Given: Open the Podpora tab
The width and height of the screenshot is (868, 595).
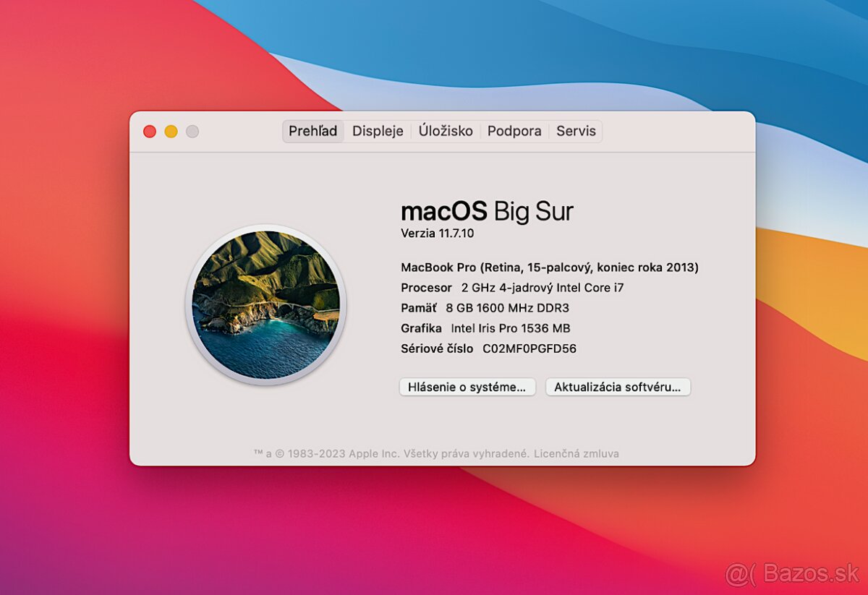Looking at the screenshot, I should [514, 131].
